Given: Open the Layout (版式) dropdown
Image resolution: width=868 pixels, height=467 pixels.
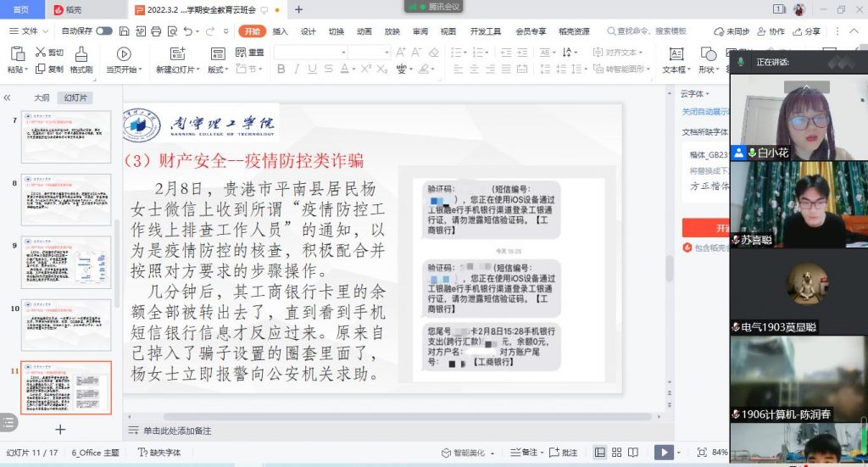Looking at the screenshot, I should [x=218, y=69].
